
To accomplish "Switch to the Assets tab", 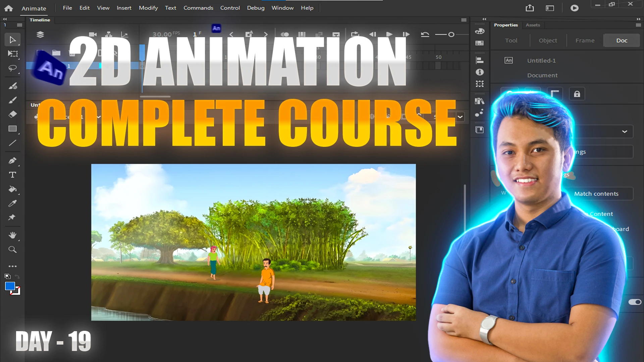I will [533, 25].
